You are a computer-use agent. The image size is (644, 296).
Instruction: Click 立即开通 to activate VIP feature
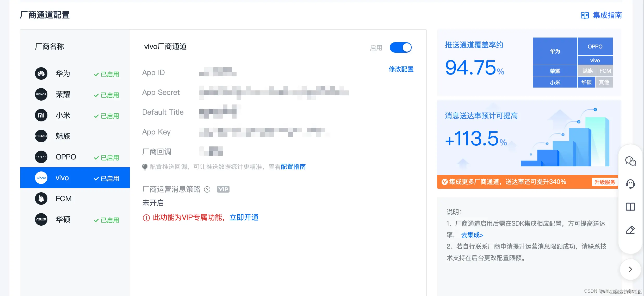(x=244, y=218)
